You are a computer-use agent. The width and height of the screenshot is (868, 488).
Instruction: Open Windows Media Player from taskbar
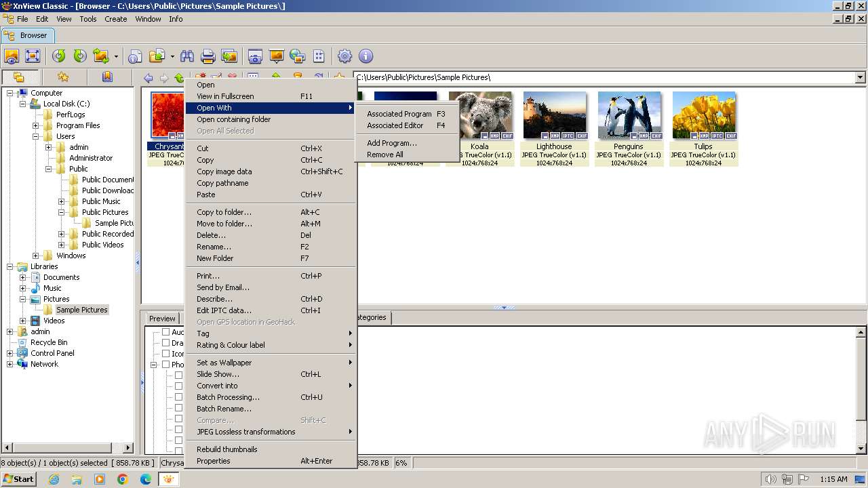[100, 479]
